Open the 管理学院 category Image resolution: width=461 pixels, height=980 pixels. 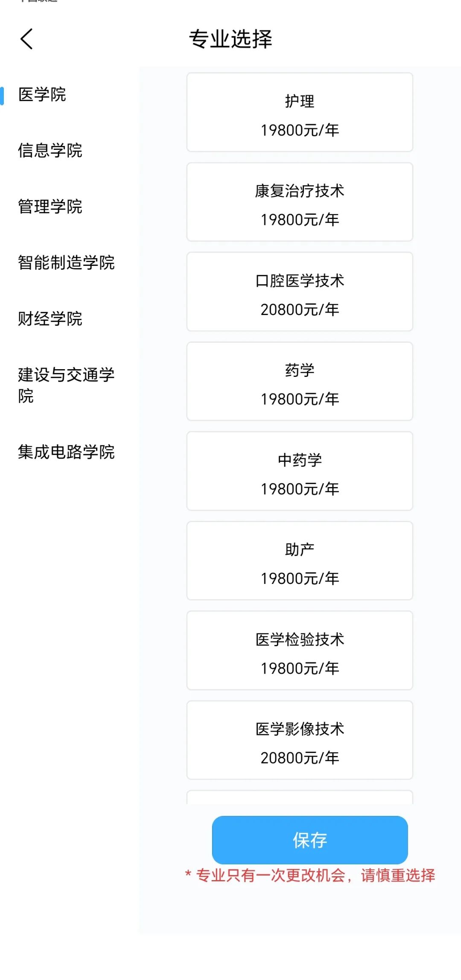[50, 207]
